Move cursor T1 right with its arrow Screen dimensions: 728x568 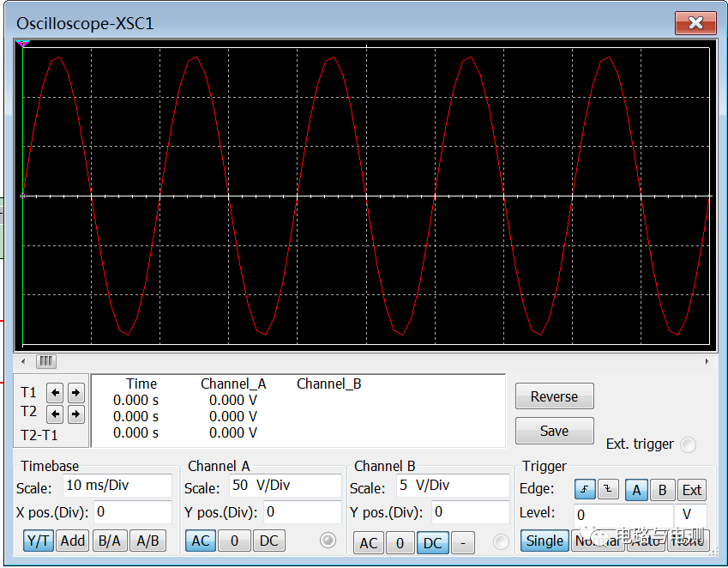[76, 393]
